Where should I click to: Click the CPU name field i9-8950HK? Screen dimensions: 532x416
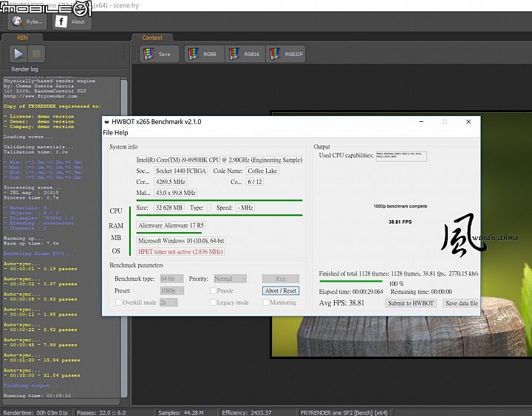(219, 160)
